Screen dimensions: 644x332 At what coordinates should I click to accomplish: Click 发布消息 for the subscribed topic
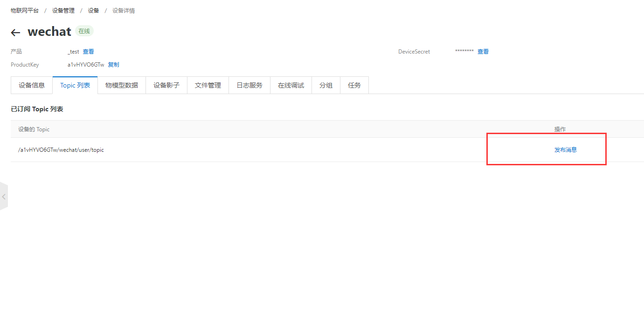click(x=565, y=149)
